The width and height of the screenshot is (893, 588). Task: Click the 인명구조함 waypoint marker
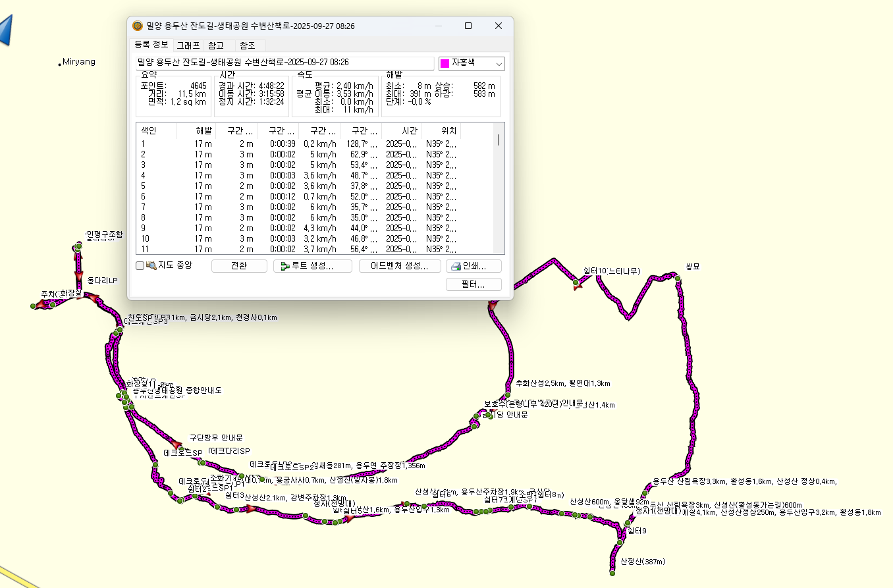tap(78, 247)
